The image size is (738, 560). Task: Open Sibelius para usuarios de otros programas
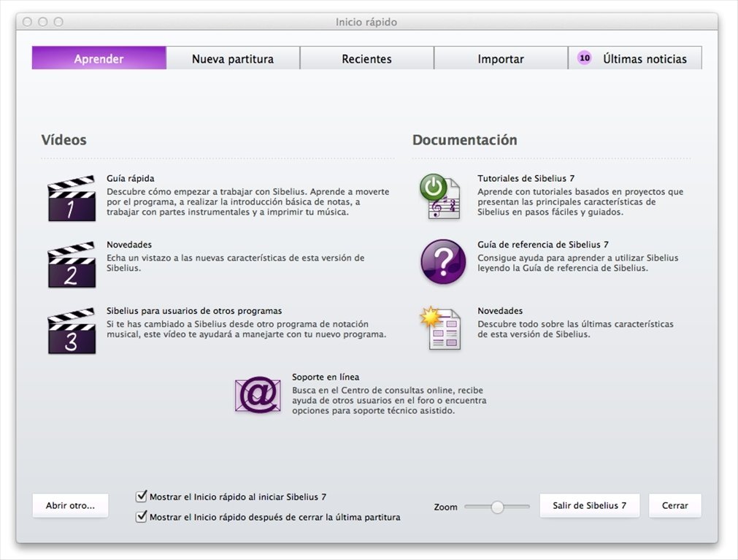click(194, 311)
